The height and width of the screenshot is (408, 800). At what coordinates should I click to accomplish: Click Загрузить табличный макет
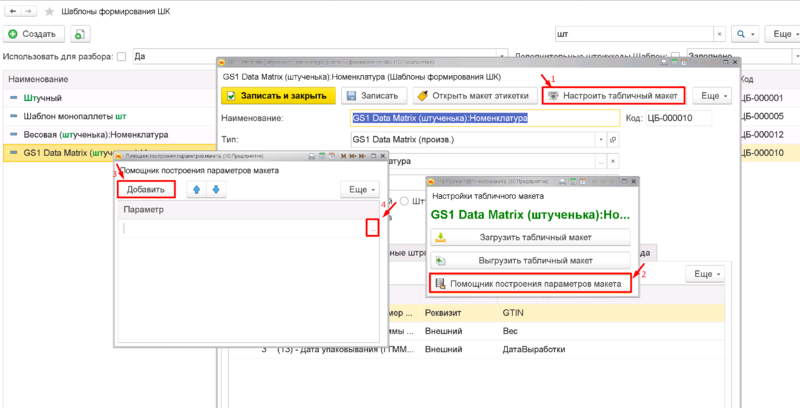click(x=531, y=237)
